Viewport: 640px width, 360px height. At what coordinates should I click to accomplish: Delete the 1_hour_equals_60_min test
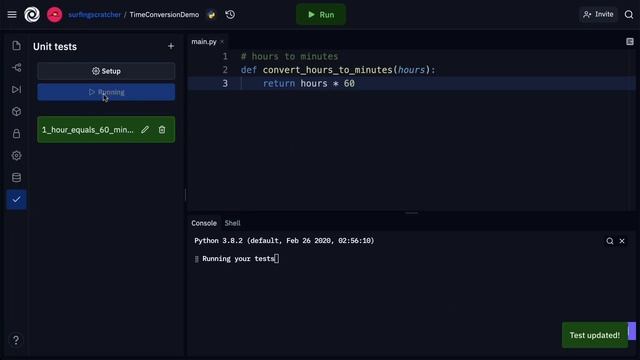pos(162,130)
